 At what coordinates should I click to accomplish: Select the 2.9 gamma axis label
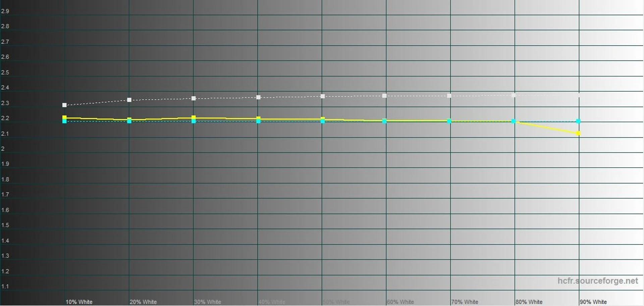(x=5, y=11)
